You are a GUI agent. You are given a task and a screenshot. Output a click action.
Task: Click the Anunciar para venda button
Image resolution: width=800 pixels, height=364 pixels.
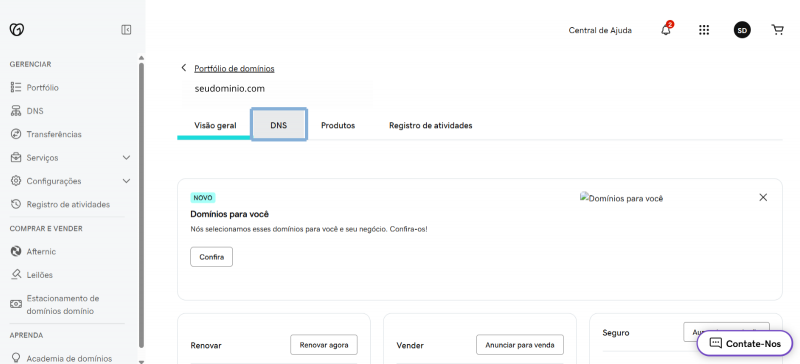click(x=519, y=345)
